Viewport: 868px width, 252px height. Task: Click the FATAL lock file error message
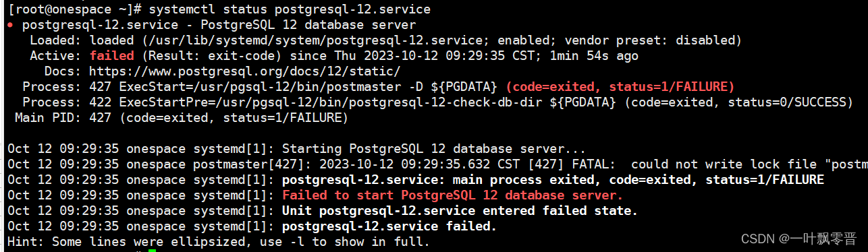pos(729,164)
